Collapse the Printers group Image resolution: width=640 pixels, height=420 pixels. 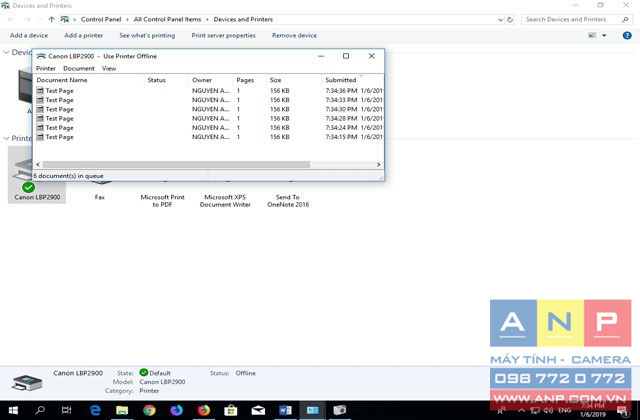click(6, 138)
